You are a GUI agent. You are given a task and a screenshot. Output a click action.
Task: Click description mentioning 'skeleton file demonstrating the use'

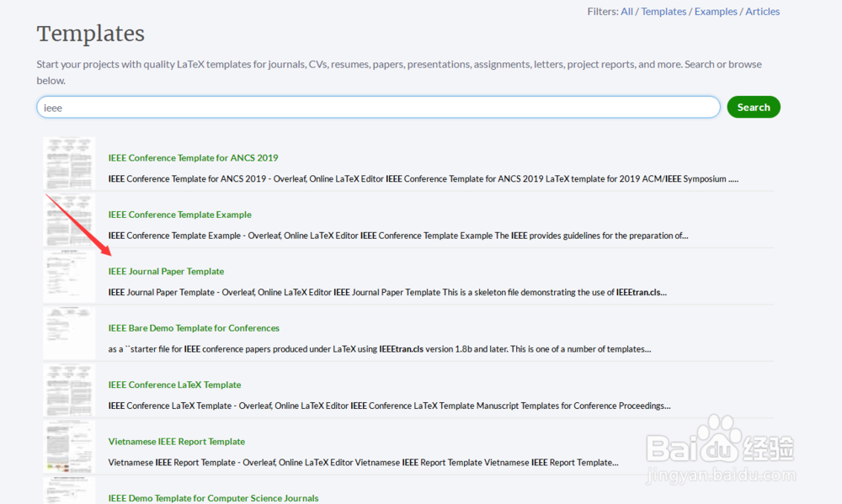coord(387,293)
